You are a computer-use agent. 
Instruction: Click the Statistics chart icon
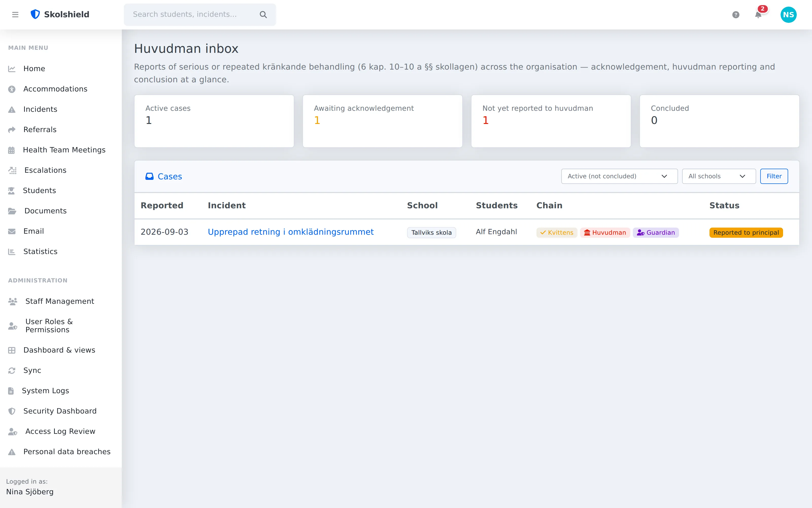12,252
